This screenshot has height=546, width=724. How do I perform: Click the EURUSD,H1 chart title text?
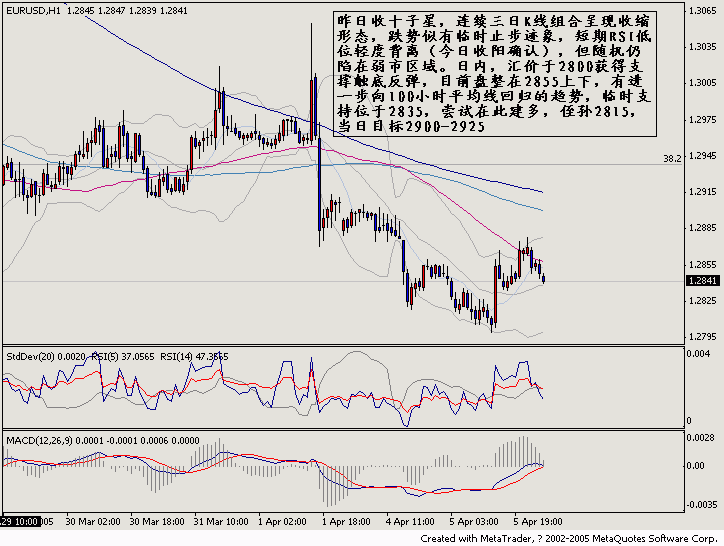coord(33,11)
